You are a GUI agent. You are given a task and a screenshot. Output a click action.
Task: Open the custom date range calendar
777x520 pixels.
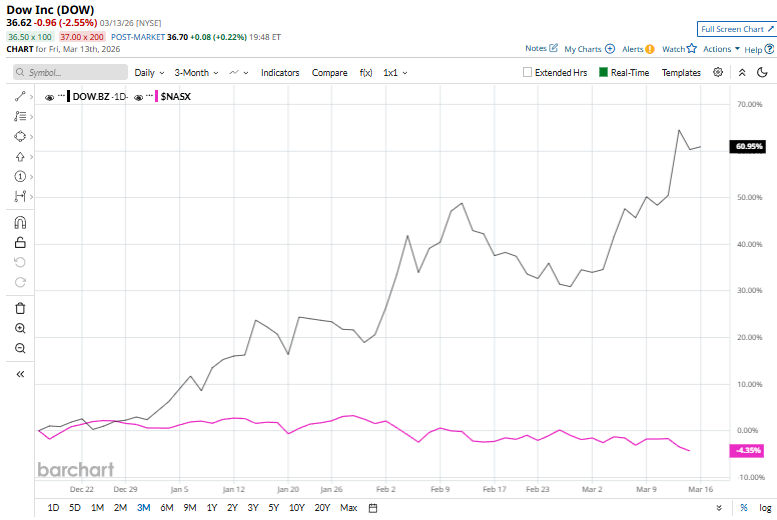[x=373, y=508]
